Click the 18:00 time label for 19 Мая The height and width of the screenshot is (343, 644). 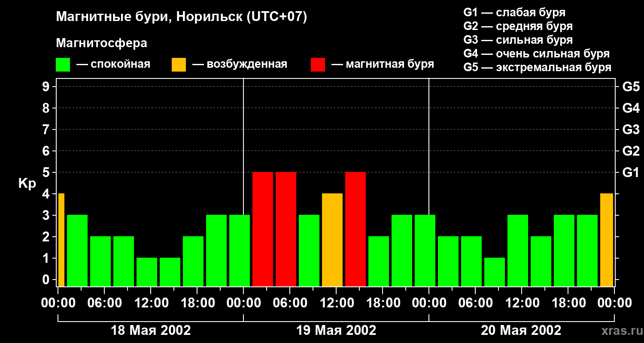(x=383, y=303)
